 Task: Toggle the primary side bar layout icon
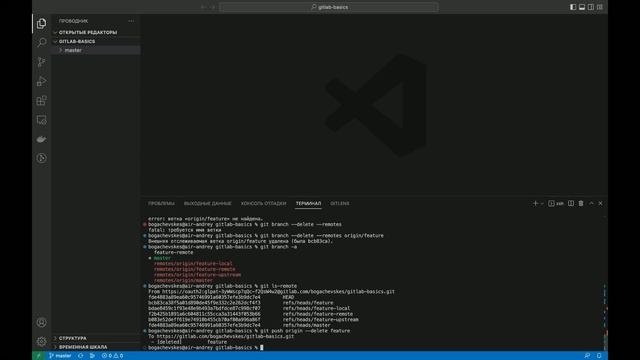tap(573, 7)
